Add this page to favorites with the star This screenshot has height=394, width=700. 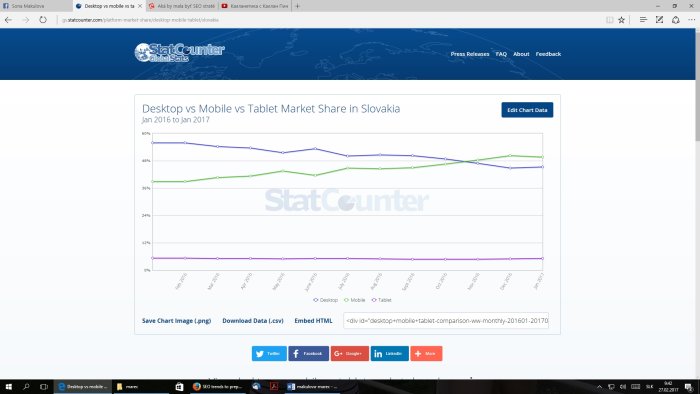(x=621, y=20)
